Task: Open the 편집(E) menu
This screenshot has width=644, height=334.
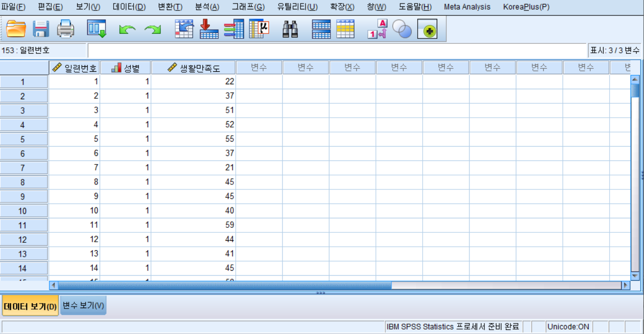Action: click(50, 7)
